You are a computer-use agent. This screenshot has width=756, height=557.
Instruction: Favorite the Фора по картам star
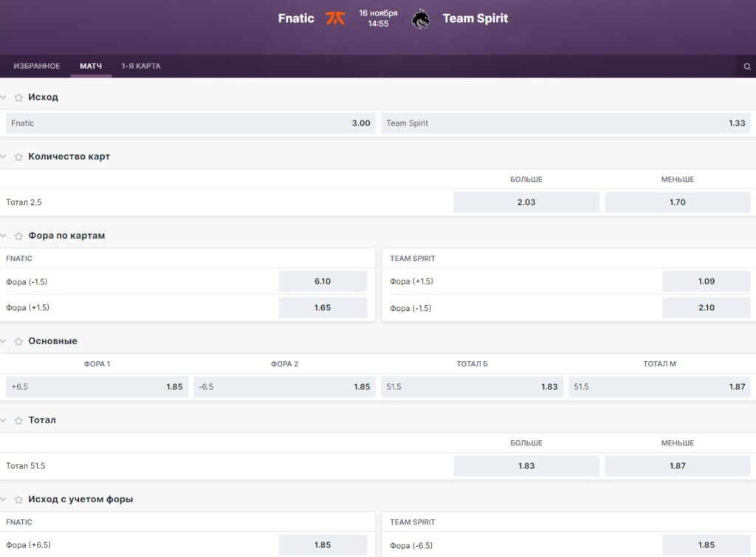coord(18,236)
